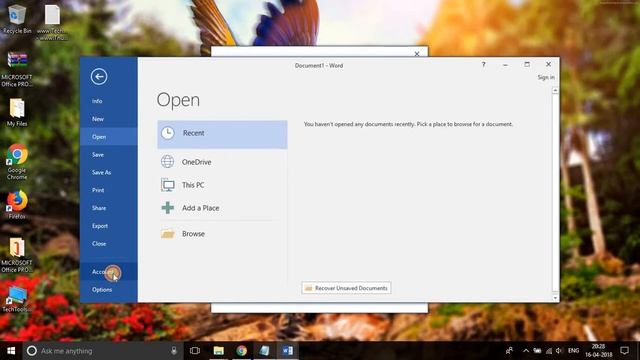Open the Print page
640x360 pixels.
tap(109, 190)
